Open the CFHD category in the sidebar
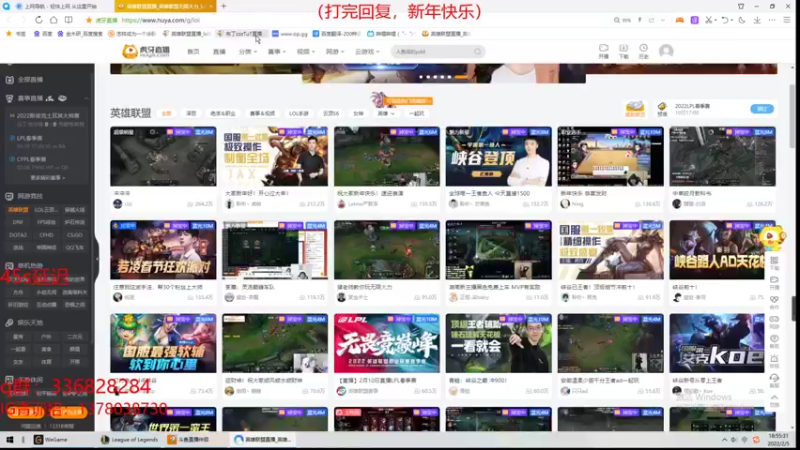The width and height of the screenshot is (800, 450). coord(46,235)
